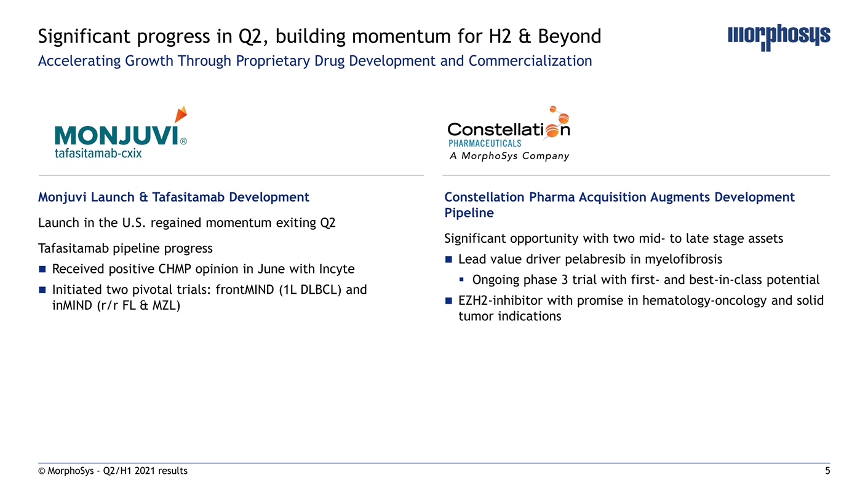Click the 'Monjuvi Launch & Tafasitamab Development' heading

click(173, 197)
